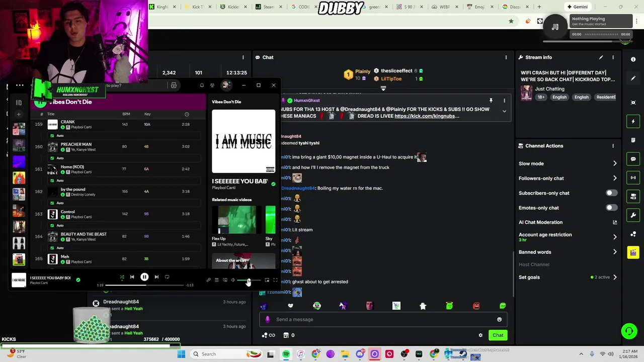Screen dimensions: 644x362
Task: Go to previous track in Spotify
Action: pos(132,277)
